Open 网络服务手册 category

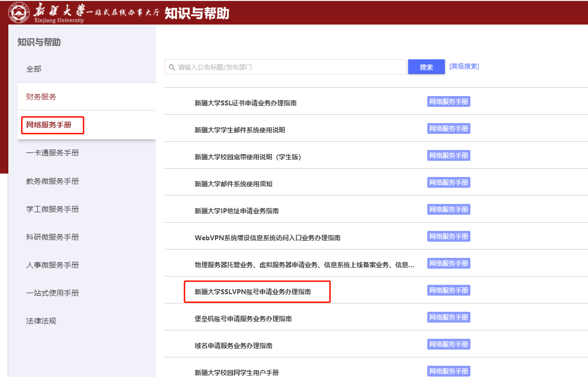[49, 125]
